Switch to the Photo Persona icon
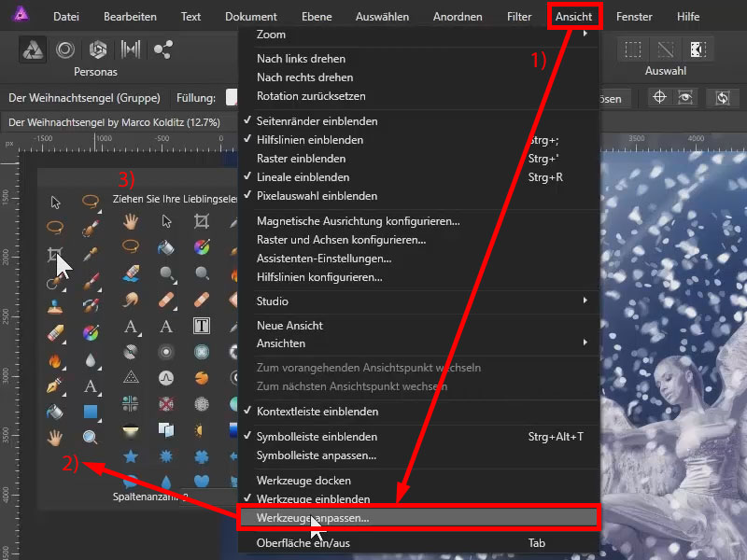747x560 pixels. pos(33,49)
